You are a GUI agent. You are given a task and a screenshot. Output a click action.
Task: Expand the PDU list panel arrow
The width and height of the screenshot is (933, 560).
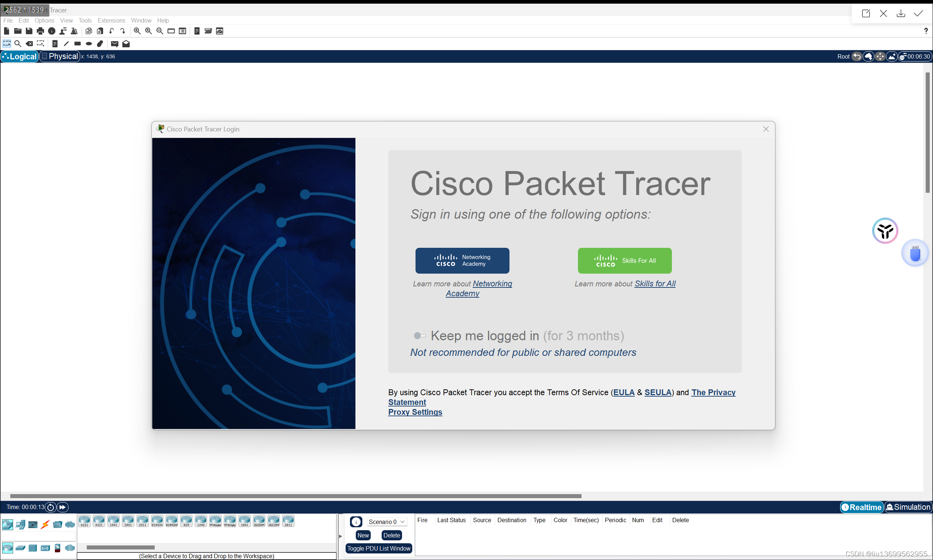point(340,536)
